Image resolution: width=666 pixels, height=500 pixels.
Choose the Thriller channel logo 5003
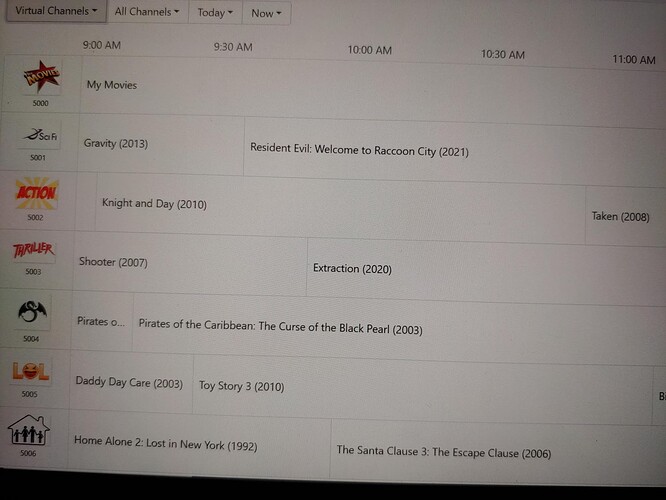click(33, 250)
